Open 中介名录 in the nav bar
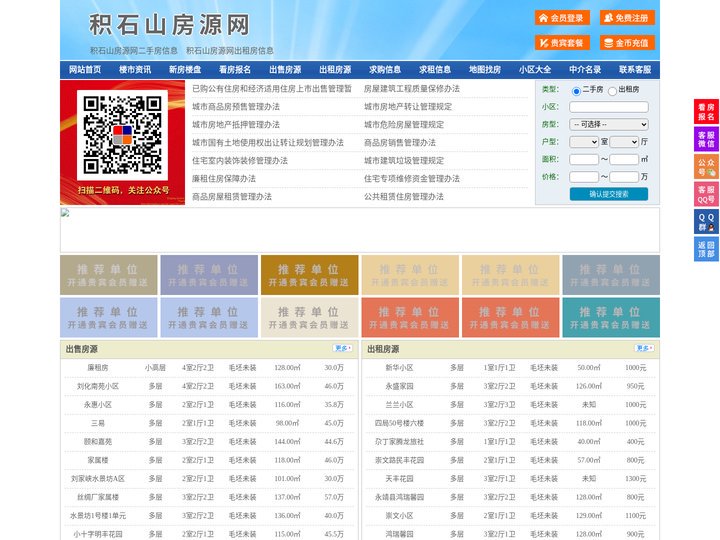Viewport: 720px width, 540px height. [585, 70]
